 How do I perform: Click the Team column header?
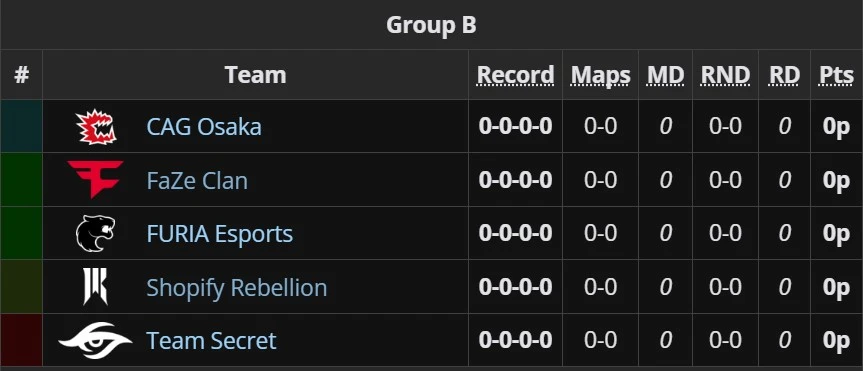255,75
